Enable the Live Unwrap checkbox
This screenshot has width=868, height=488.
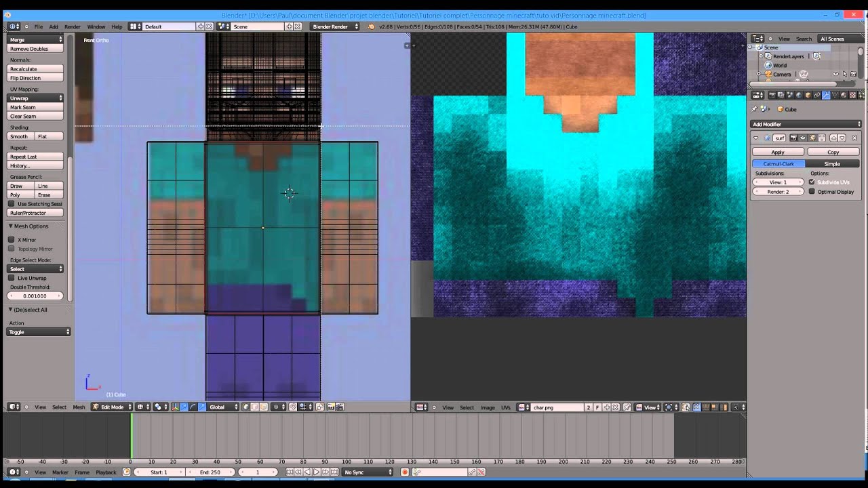(12, 278)
